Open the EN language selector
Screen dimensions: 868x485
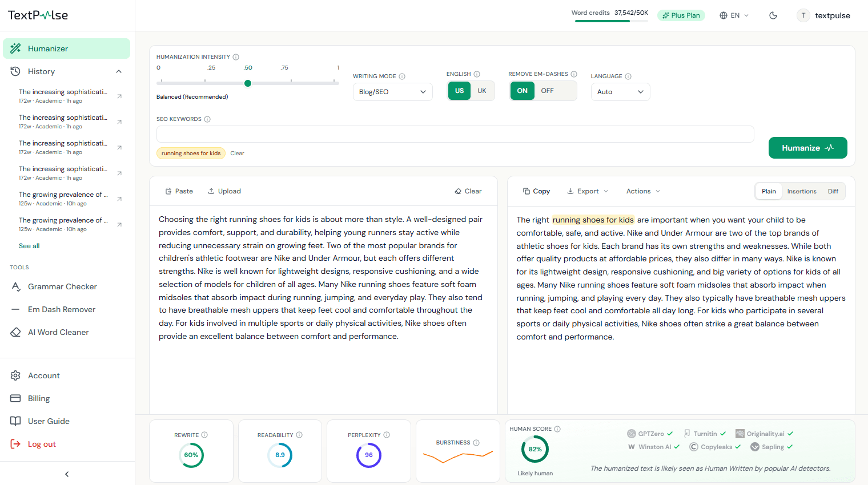tap(734, 15)
